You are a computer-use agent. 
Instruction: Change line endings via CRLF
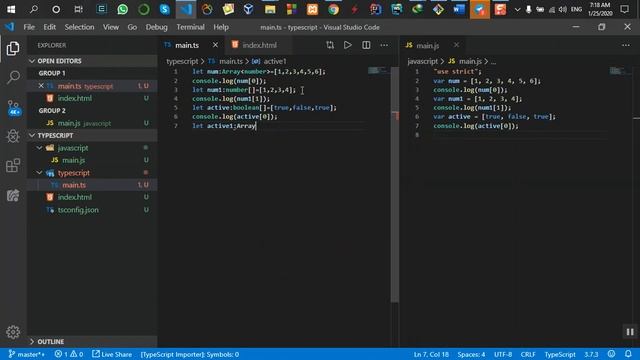[528, 354]
